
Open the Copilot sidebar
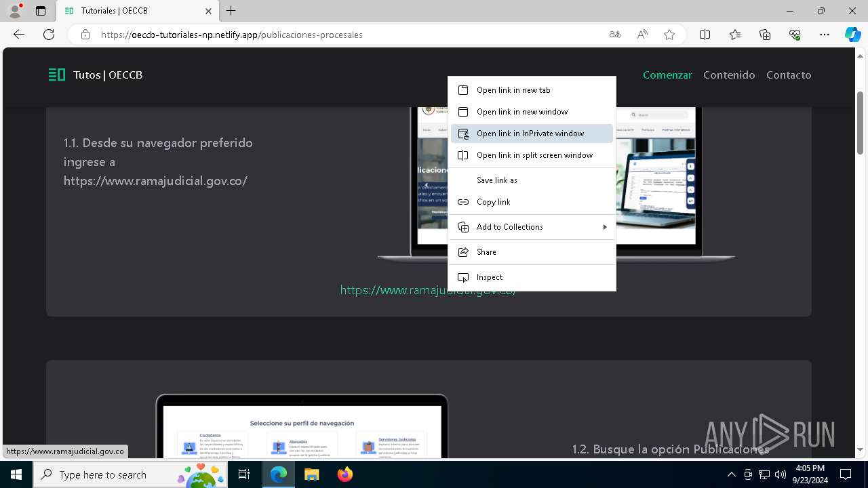click(x=852, y=35)
